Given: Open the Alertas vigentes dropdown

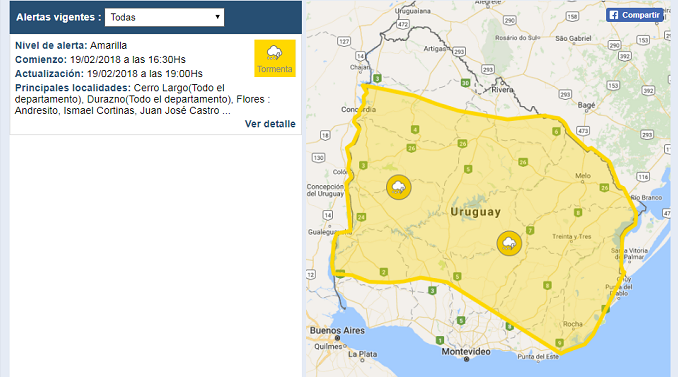Looking at the screenshot, I should 164,17.
